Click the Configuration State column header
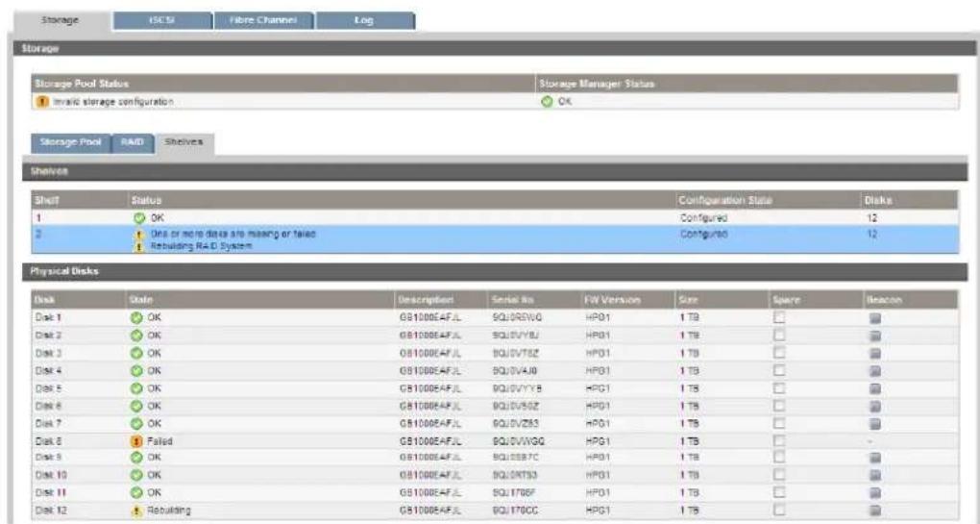 (x=725, y=201)
